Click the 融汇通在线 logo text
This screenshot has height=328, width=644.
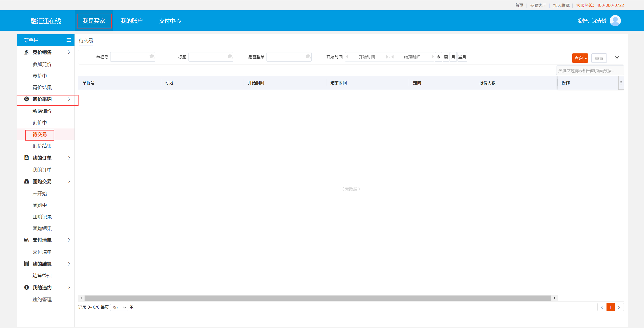click(x=46, y=21)
